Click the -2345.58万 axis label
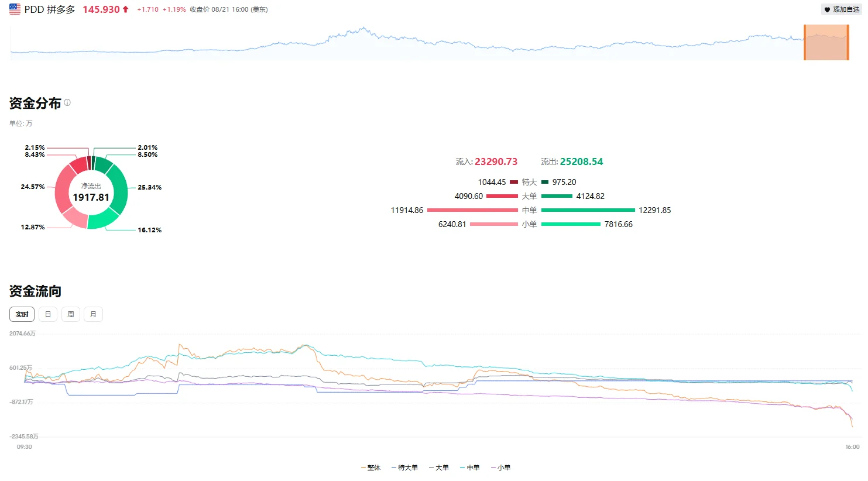The height and width of the screenshot is (481, 868). pyautogui.click(x=24, y=437)
